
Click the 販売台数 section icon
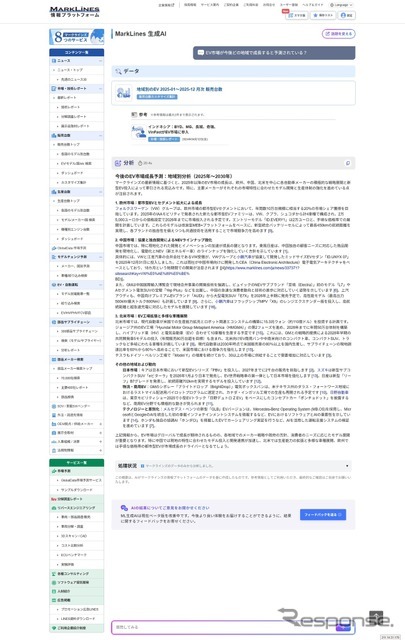click(x=53, y=135)
